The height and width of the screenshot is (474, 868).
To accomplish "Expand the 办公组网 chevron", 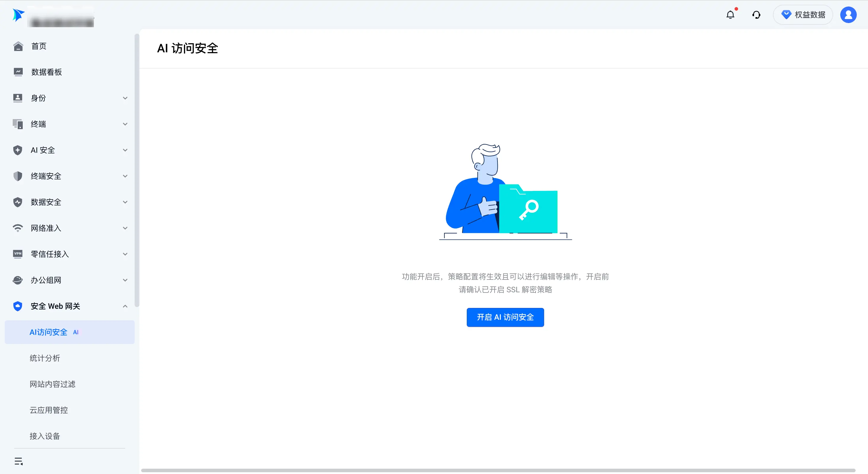I will point(125,280).
